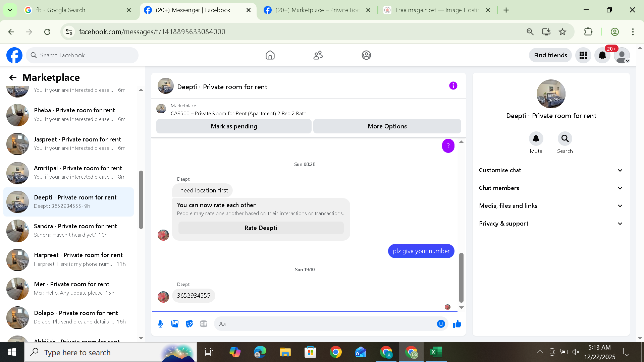The height and width of the screenshot is (362, 644).
Task: Expand the Customise chat section
Action: (x=551, y=170)
